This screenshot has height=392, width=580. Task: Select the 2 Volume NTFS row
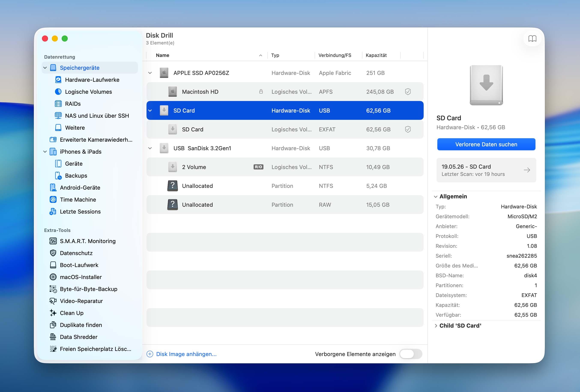tap(285, 167)
